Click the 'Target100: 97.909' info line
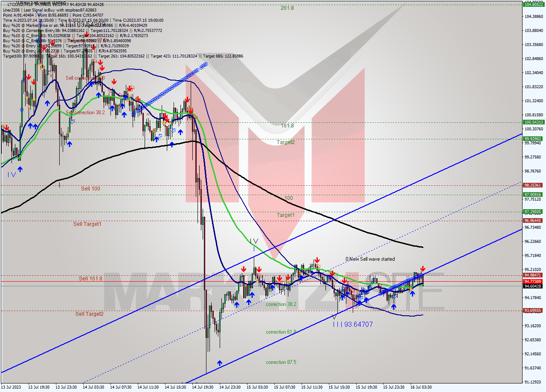The image size is (546, 392). click(123, 56)
